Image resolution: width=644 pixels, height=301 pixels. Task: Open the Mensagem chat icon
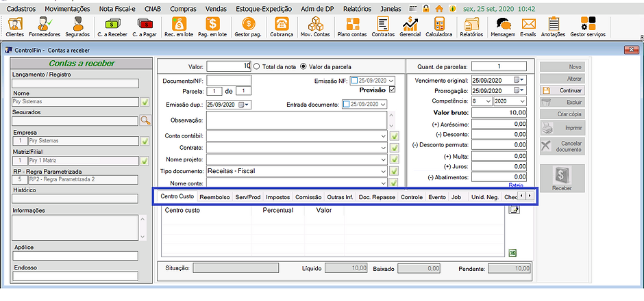point(503,27)
